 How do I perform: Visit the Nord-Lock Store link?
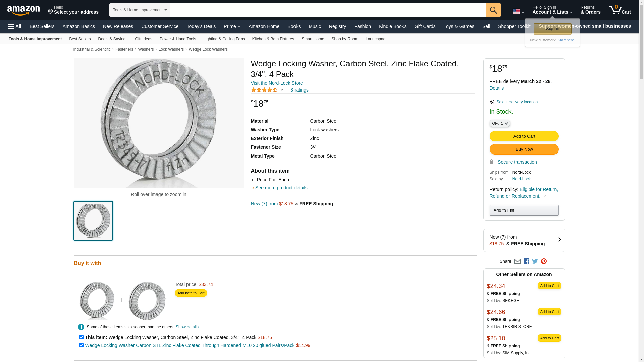[x=276, y=83]
